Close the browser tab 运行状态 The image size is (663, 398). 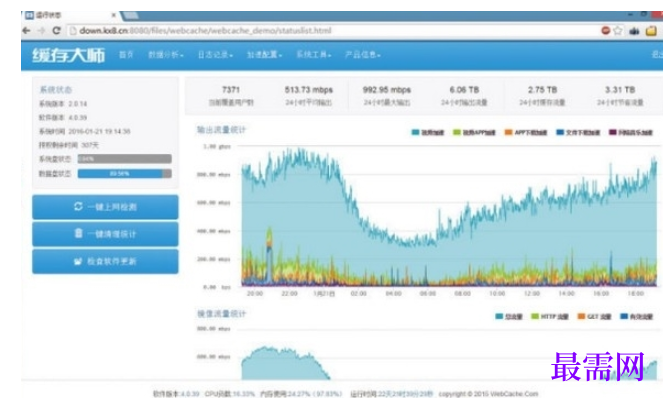tap(113, 15)
